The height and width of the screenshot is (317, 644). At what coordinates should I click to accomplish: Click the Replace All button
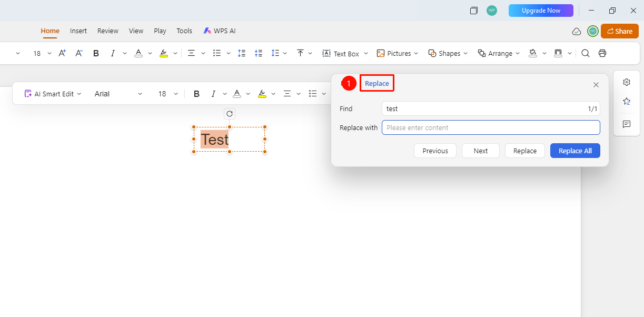[x=575, y=151]
